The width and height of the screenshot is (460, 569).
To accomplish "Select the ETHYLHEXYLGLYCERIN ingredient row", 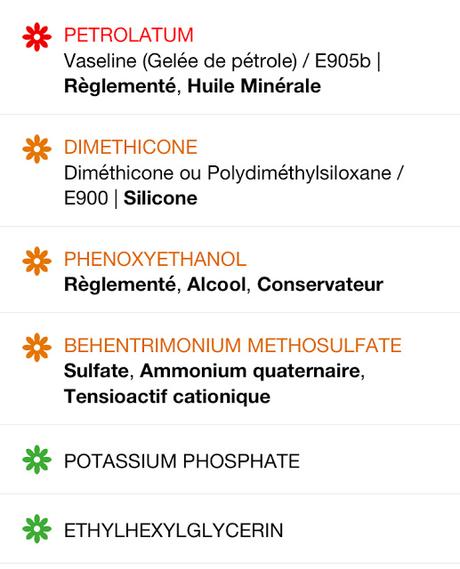I will click(x=230, y=529).
